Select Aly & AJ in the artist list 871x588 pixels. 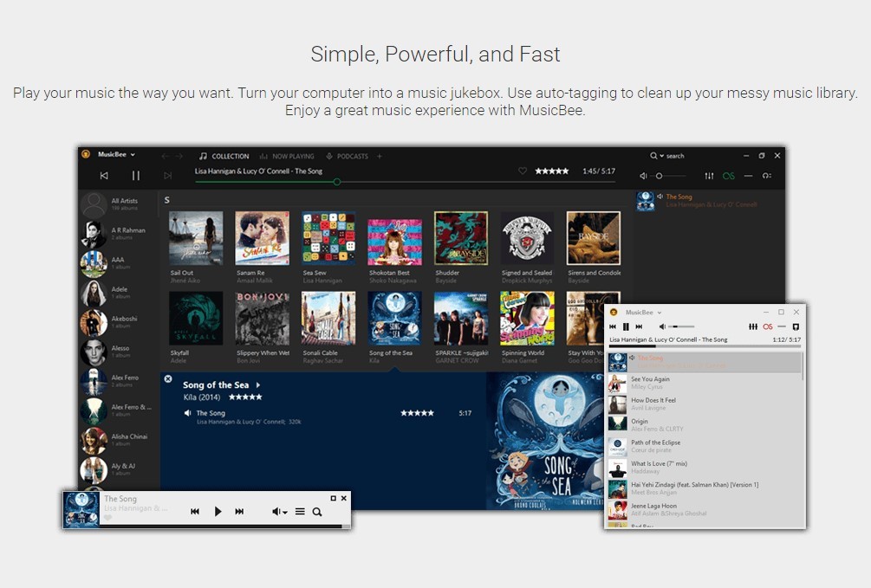tap(120, 469)
